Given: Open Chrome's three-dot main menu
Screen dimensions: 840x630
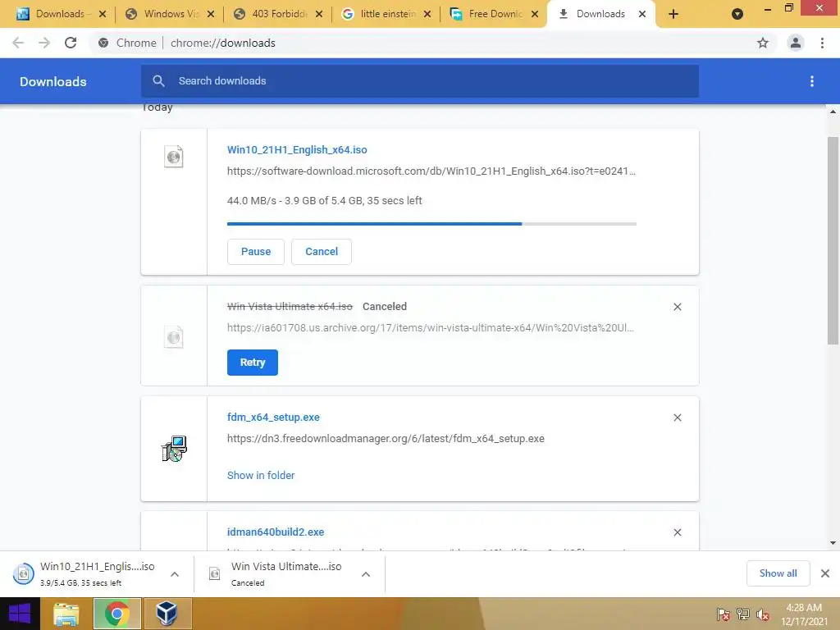Looking at the screenshot, I should point(822,43).
